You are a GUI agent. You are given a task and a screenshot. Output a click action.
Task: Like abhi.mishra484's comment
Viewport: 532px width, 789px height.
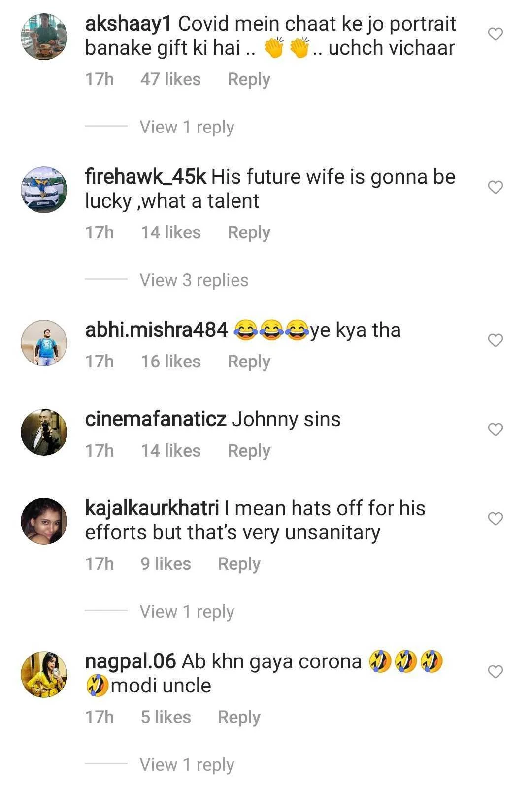[495, 340]
